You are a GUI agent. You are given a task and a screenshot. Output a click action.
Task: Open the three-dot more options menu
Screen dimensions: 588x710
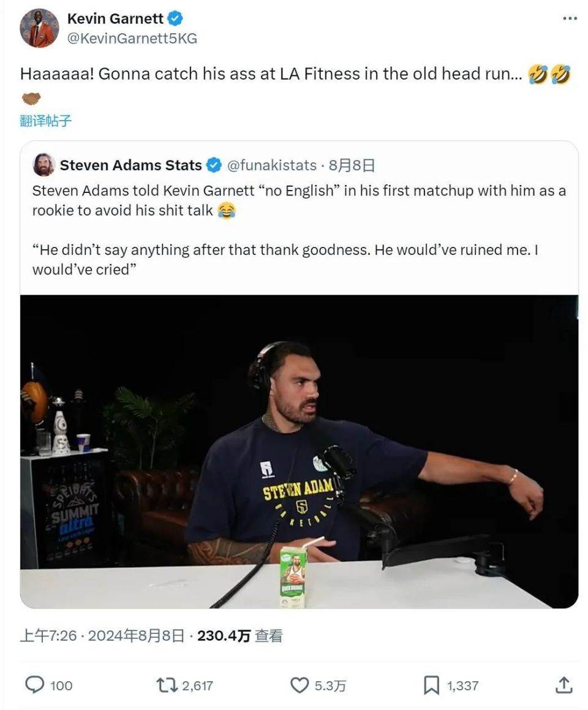[x=570, y=18]
